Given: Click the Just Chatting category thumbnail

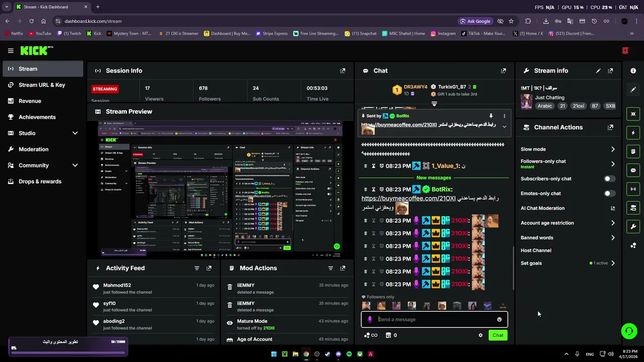Looking at the screenshot, I should pyautogui.click(x=527, y=102).
